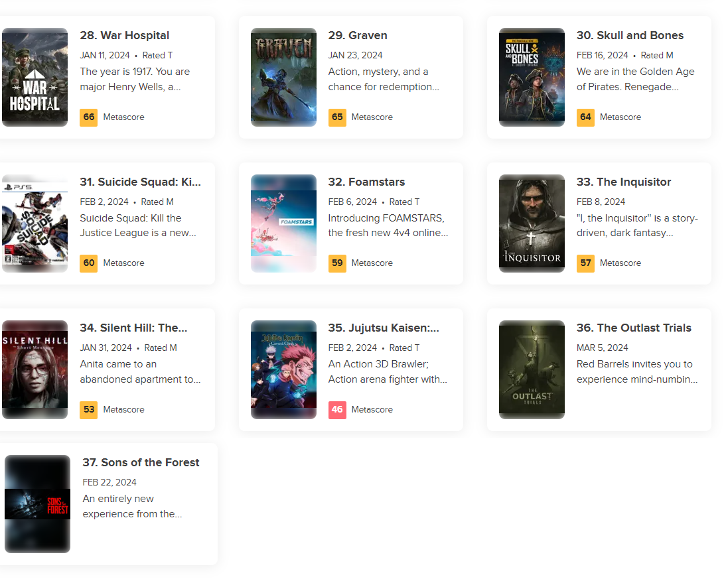Click the 65 Metascore badge for Graven
Screen dimensions: 728x579
coord(337,117)
